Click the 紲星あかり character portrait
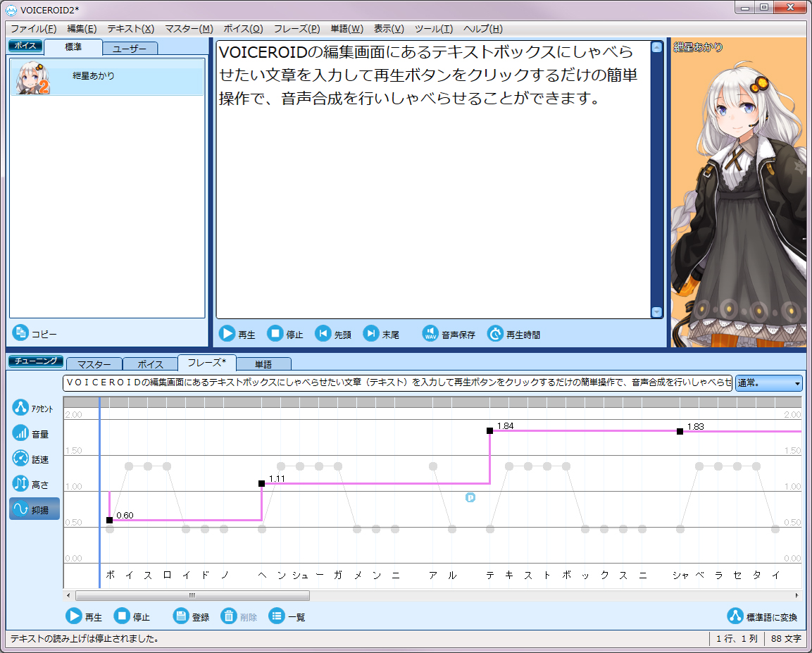Image resolution: width=812 pixels, height=653 pixels. coord(739,192)
